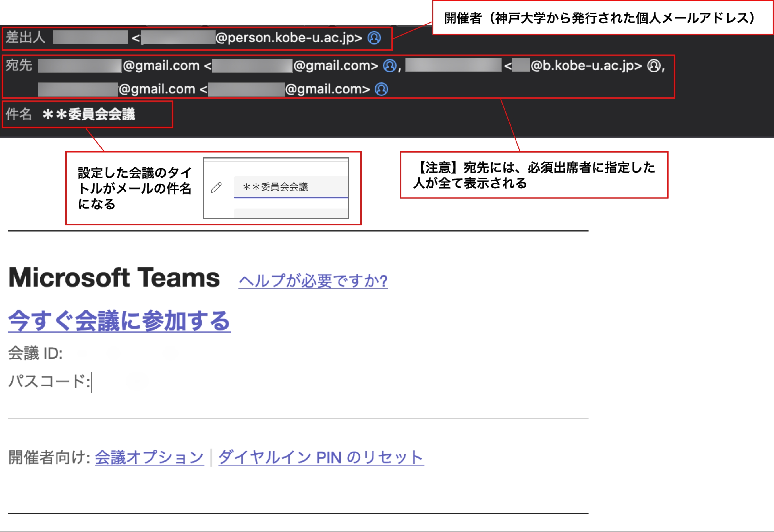Viewport: 774px width, 532px height.
Task: Click the 差出人 label
Action: (x=25, y=37)
